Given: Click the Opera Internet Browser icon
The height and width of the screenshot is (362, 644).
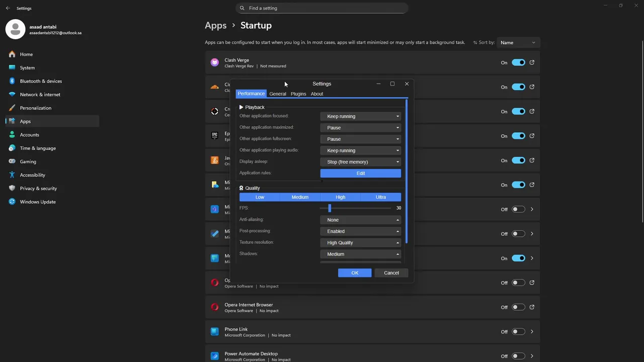Looking at the screenshot, I should tap(215, 307).
